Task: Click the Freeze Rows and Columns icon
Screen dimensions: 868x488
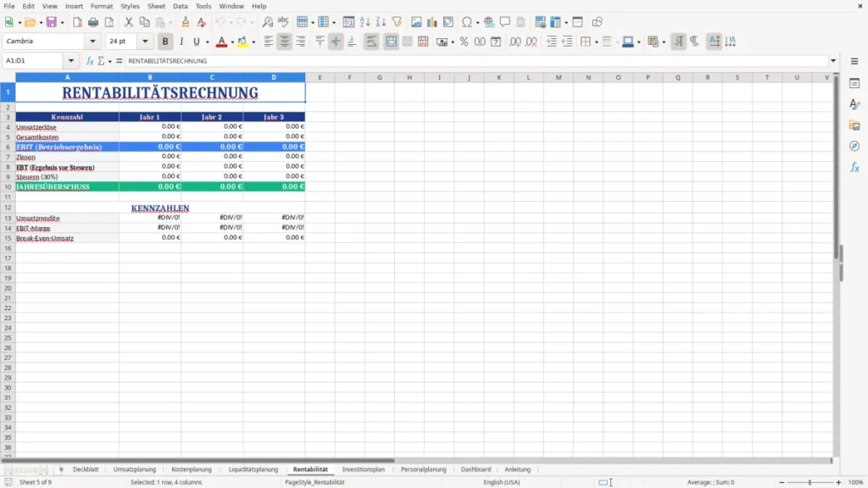Action: [x=556, y=22]
